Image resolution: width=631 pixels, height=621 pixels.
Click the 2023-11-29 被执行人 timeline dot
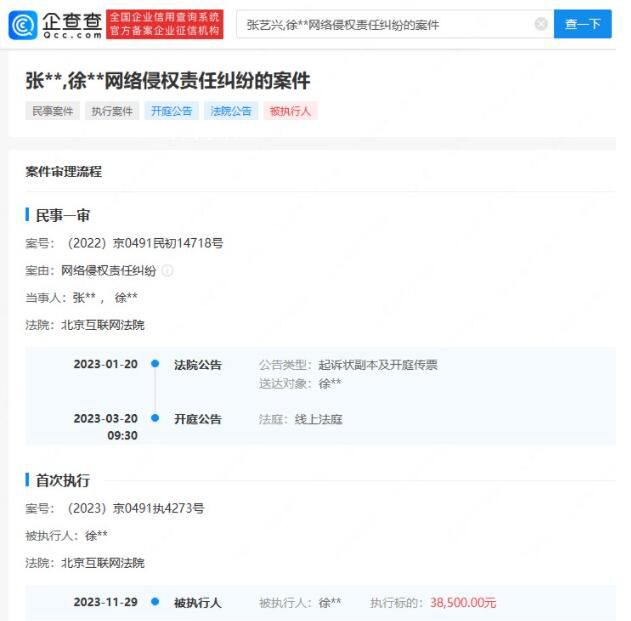point(155,603)
